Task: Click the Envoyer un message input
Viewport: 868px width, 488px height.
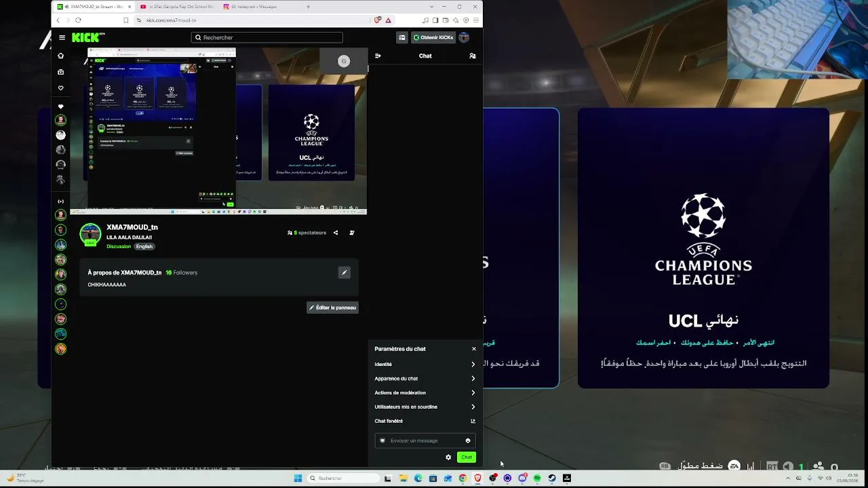Action: [425, 441]
